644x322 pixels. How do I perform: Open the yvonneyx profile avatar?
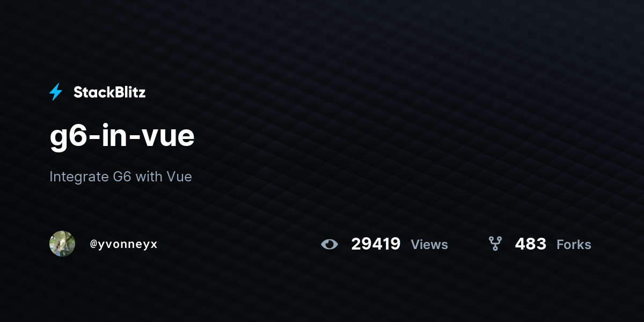[x=62, y=244]
